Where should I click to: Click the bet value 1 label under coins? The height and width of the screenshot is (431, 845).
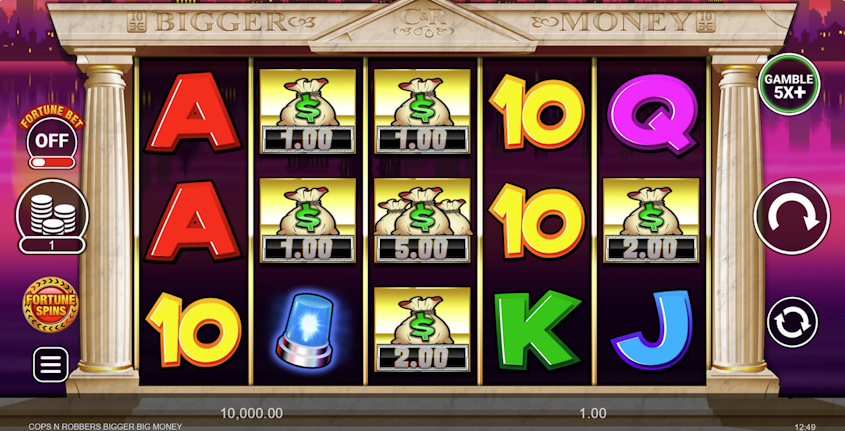point(52,246)
